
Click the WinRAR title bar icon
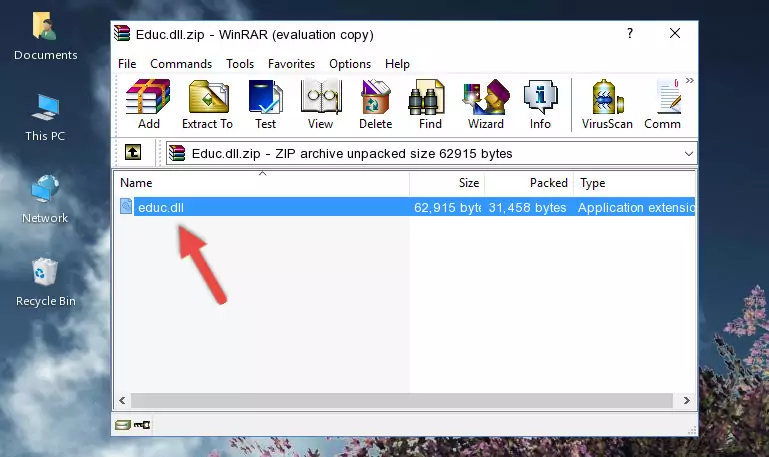pos(122,34)
